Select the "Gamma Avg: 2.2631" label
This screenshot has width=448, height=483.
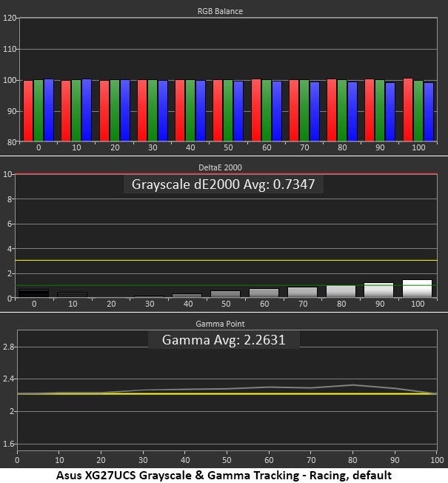pyautogui.click(x=224, y=340)
